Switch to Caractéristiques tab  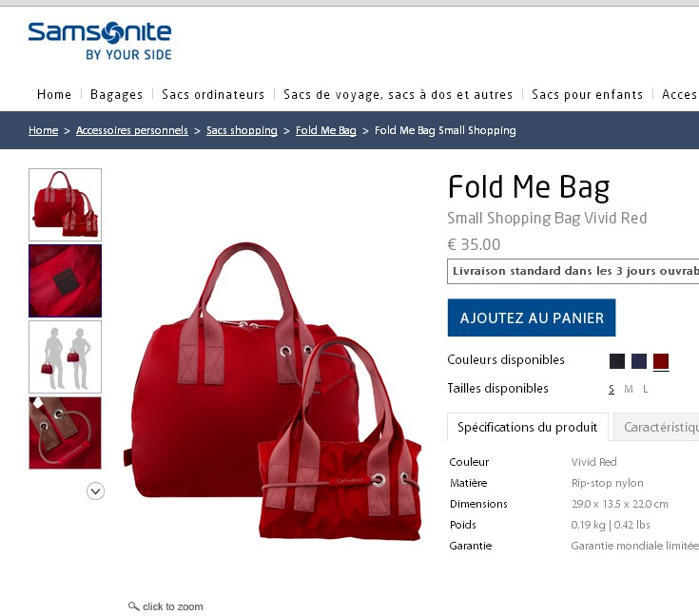click(x=656, y=427)
